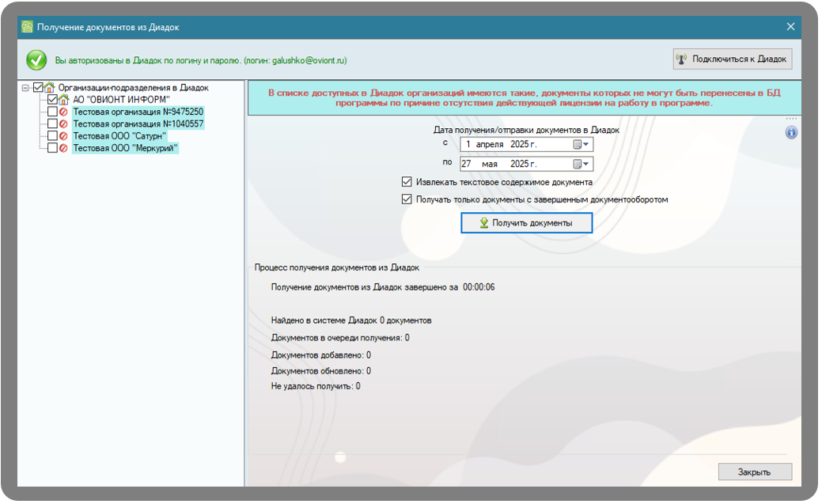822x504 pixels.
Task: Select Тестовая ООО "Меркурий" label
Action: tap(125, 149)
